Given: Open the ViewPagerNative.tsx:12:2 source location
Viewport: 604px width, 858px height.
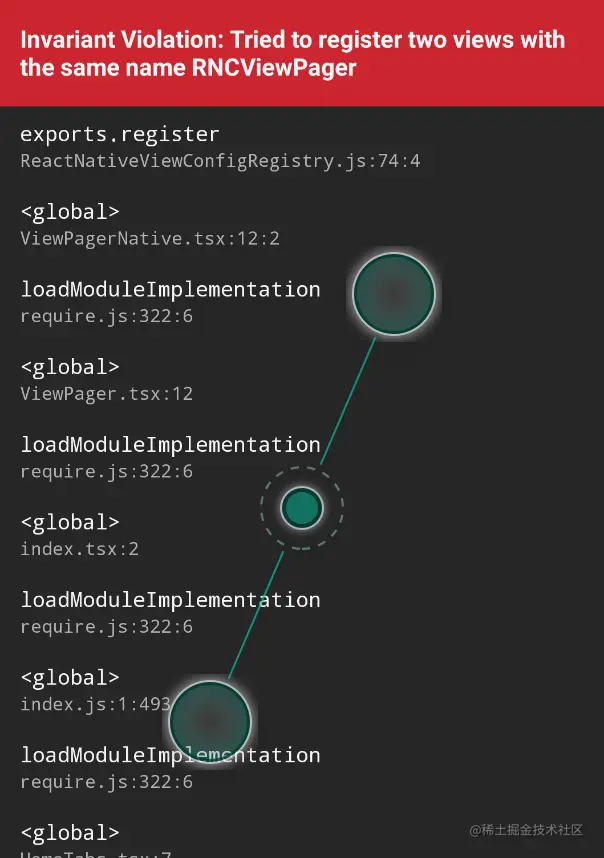Looking at the screenshot, I should coord(150,239).
